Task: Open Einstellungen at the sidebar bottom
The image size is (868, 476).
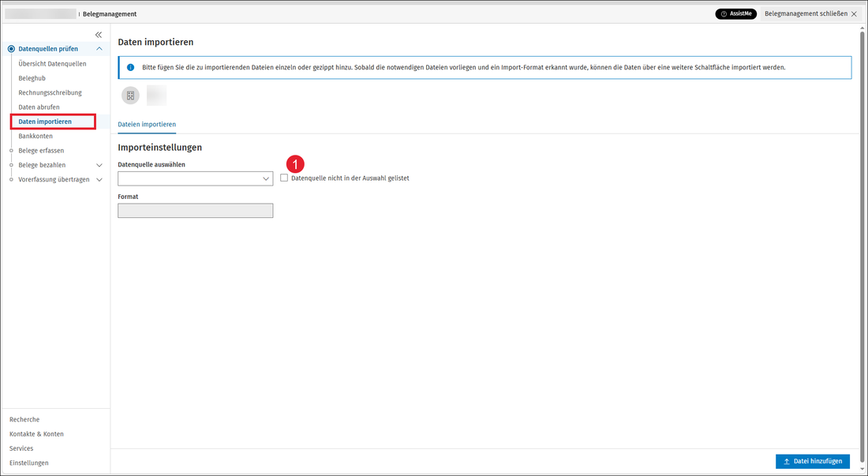Action: (x=28, y=463)
